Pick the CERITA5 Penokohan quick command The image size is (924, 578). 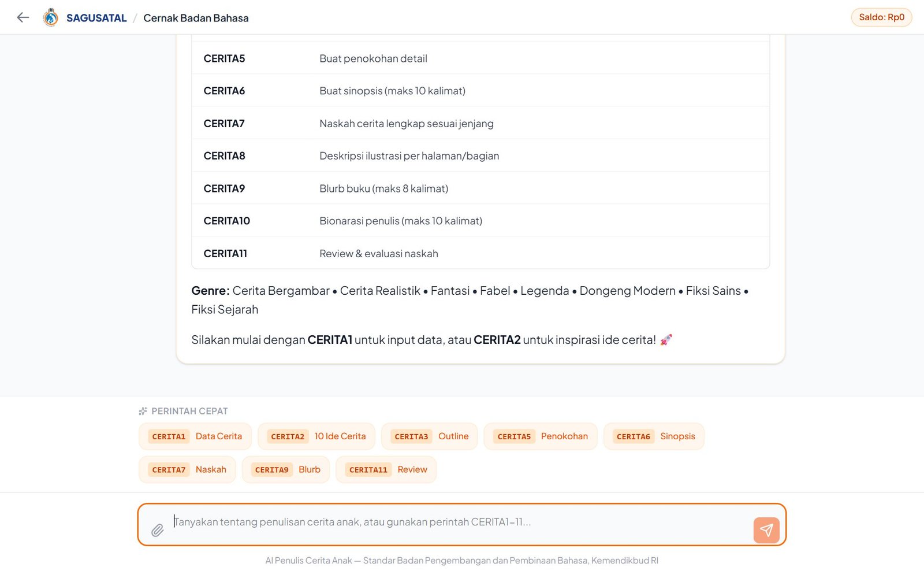click(x=541, y=436)
